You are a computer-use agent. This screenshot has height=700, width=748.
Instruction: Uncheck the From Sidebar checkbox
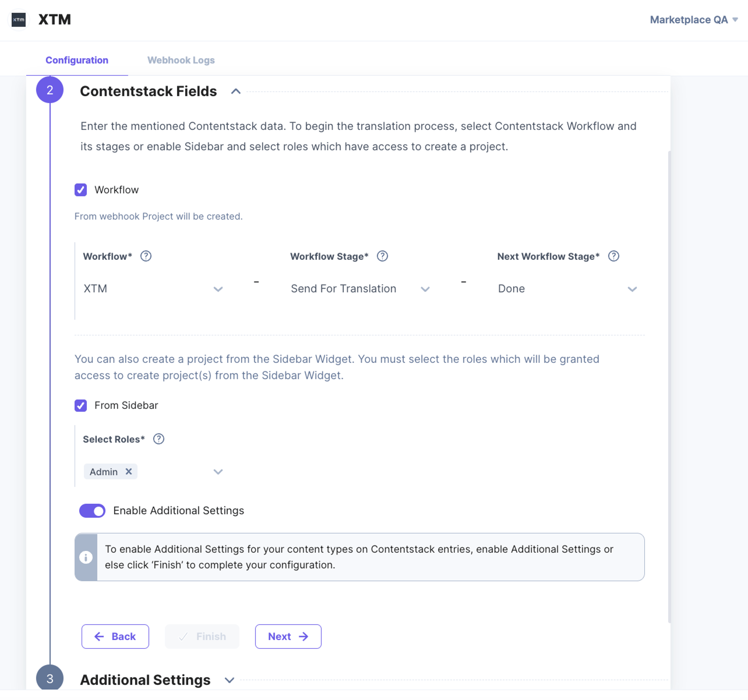[80, 405]
